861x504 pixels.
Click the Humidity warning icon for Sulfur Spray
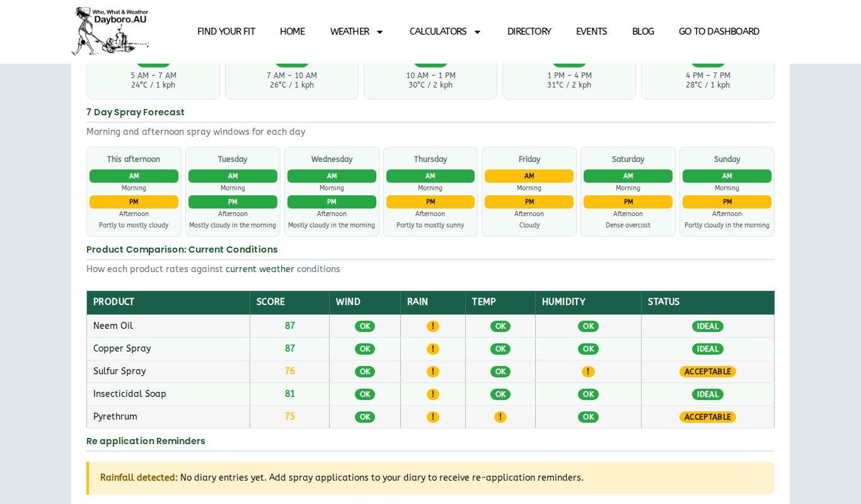tap(588, 372)
